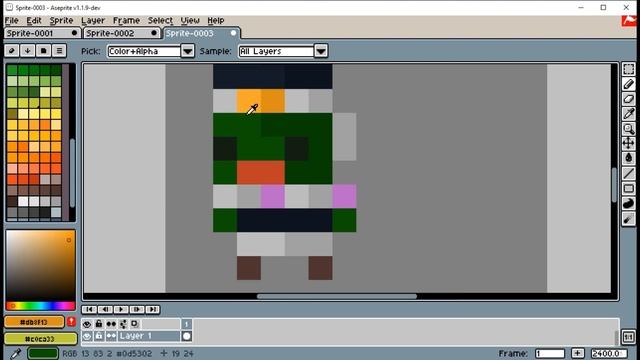Select the Pencil tool
This screenshot has width=640, height=360.
(x=629, y=84)
